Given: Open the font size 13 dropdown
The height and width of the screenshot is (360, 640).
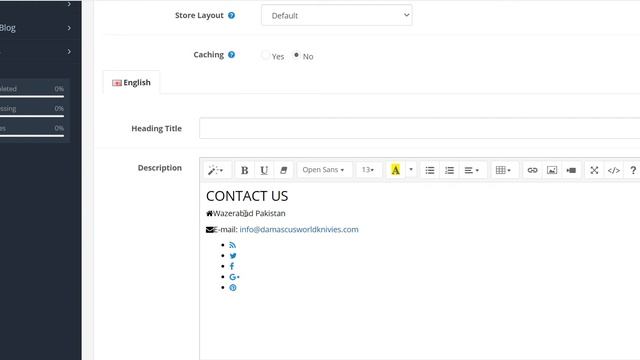Looking at the screenshot, I should pos(368,170).
